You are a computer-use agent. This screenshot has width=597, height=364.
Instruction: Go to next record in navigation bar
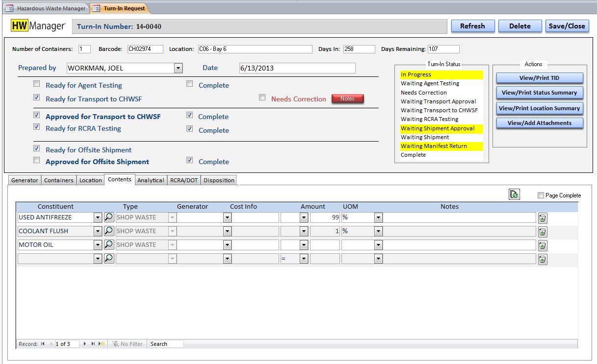pos(85,344)
